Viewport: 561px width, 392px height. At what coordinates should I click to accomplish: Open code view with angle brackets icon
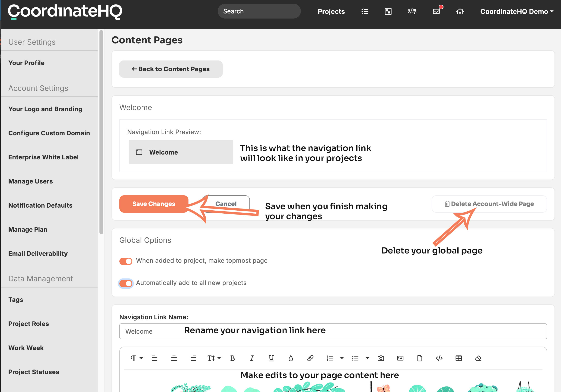tap(439, 358)
